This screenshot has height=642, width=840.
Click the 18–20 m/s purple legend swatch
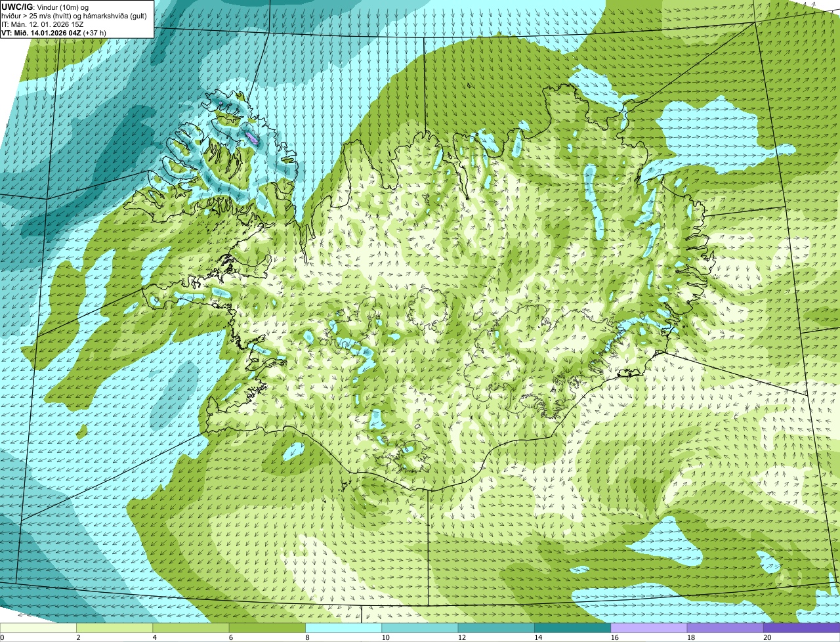725,628
